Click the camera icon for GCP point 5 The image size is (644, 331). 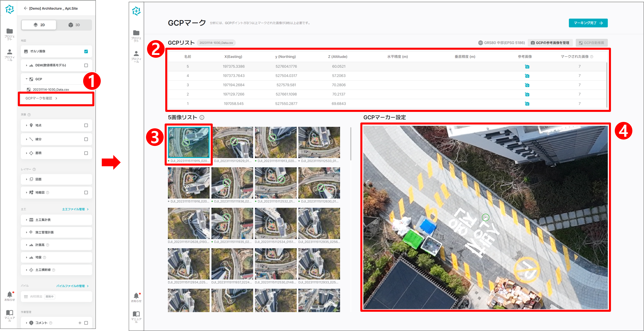click(527, 66)
